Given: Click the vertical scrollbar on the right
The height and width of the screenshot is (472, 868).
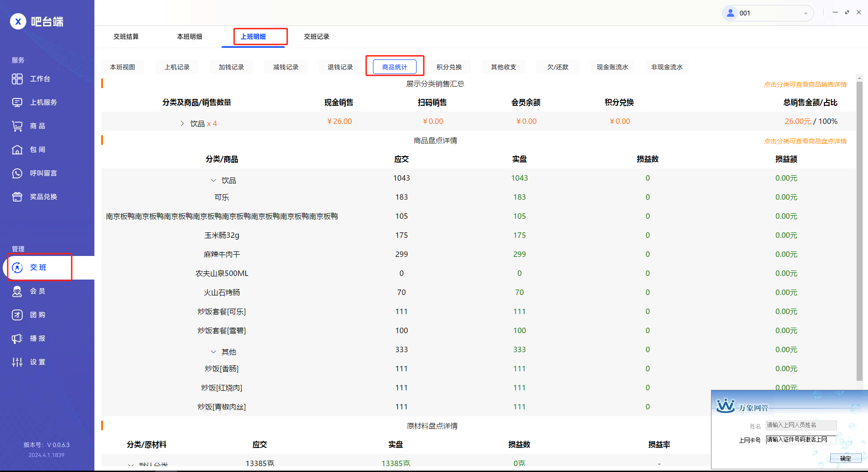Looking at the screenshot, I should [859, 227].
